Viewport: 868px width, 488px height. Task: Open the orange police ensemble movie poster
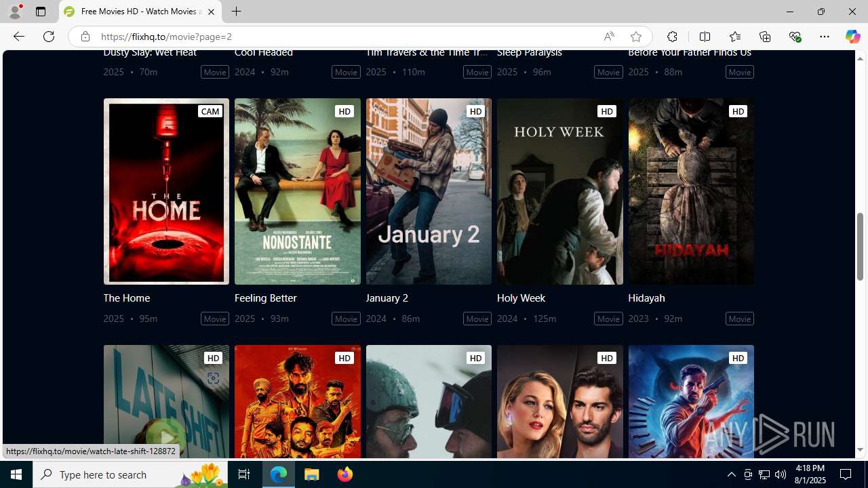point(297,402)
